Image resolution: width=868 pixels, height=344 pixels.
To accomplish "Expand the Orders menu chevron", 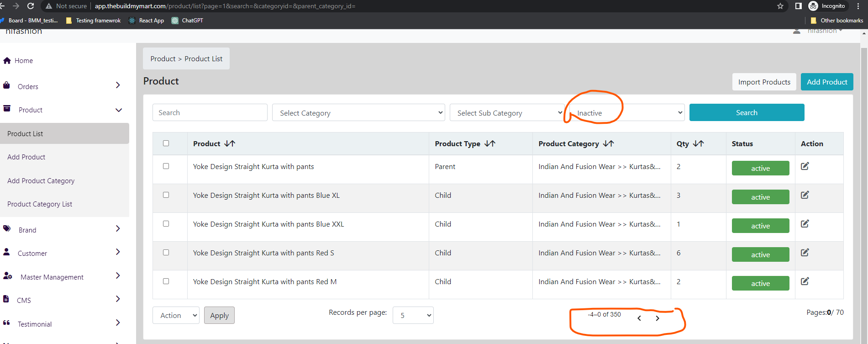I will click(x=118, y=85).
